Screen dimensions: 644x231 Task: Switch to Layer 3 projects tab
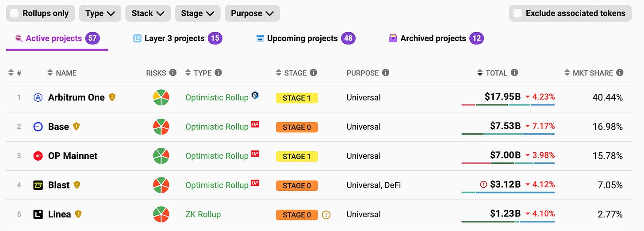click(174, 38)
